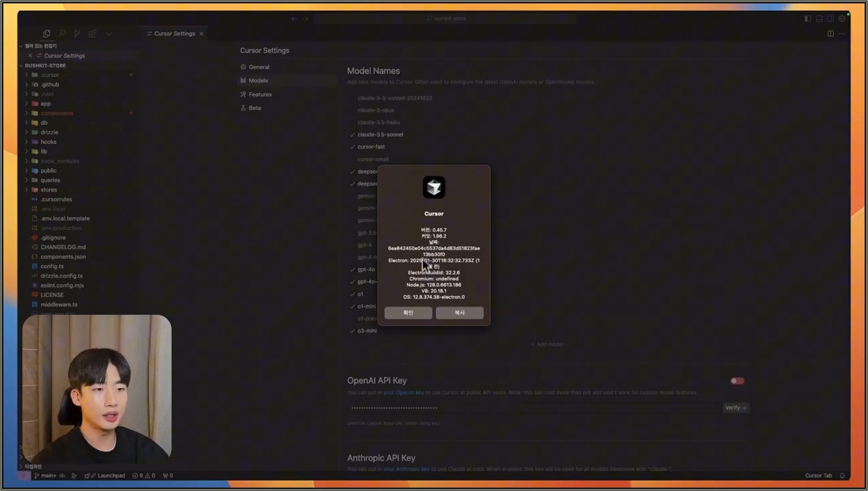The image size is (868, 491).
Task: Enable the claude-3-5-sonnet-20241022 model
Action: coord(394,98)
